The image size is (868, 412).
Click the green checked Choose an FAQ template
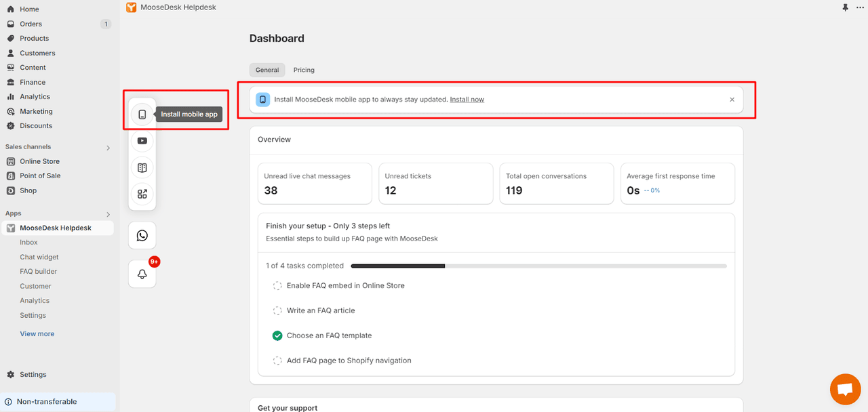coord(277,335)
